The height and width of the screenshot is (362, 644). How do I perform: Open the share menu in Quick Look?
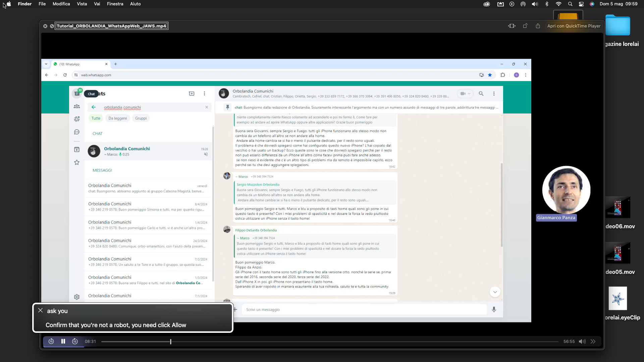(x=538, y=26)
